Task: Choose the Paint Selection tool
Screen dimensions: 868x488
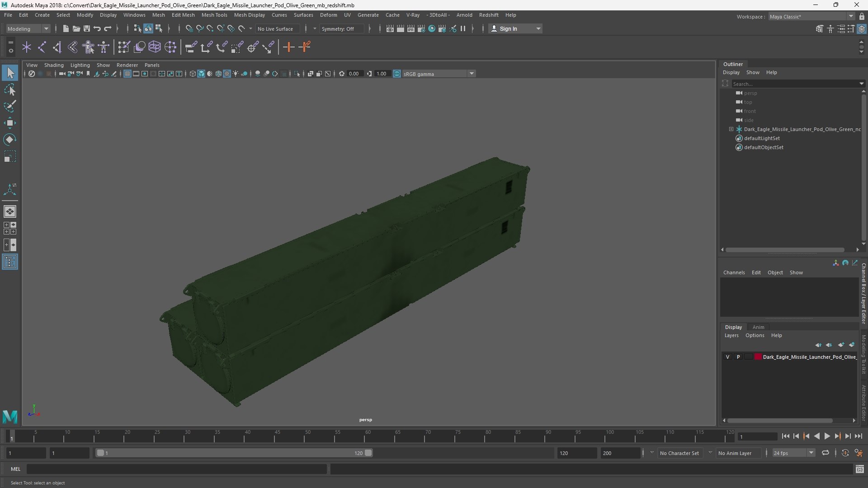Action: [10, 106]
